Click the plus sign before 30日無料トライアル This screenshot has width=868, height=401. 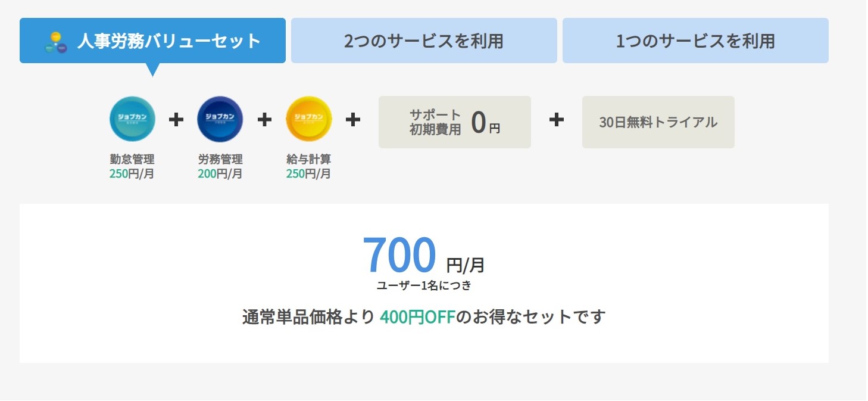[x=556, y=120]
